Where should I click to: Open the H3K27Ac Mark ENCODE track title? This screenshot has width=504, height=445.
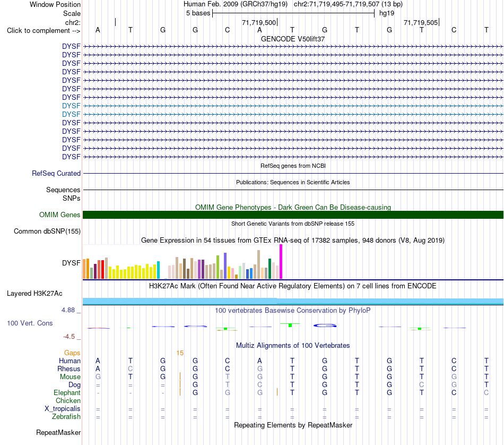click(293, 286)
